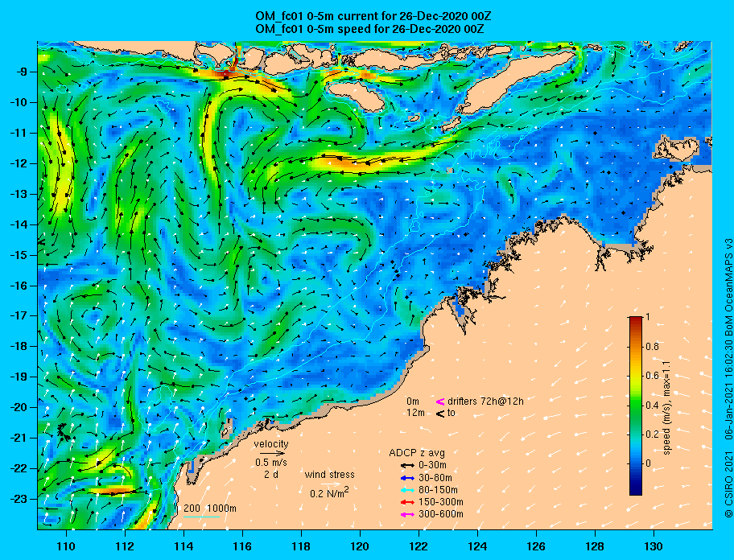Click the '0m' drifter depth label
Screen dimensions: 734x560
[413, 401]
